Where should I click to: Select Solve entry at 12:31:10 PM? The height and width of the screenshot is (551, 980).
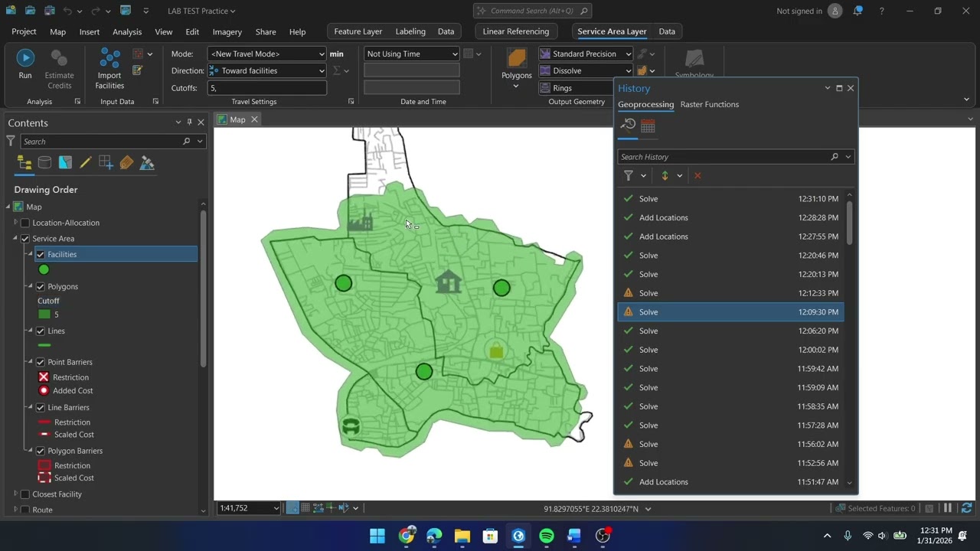731,198
